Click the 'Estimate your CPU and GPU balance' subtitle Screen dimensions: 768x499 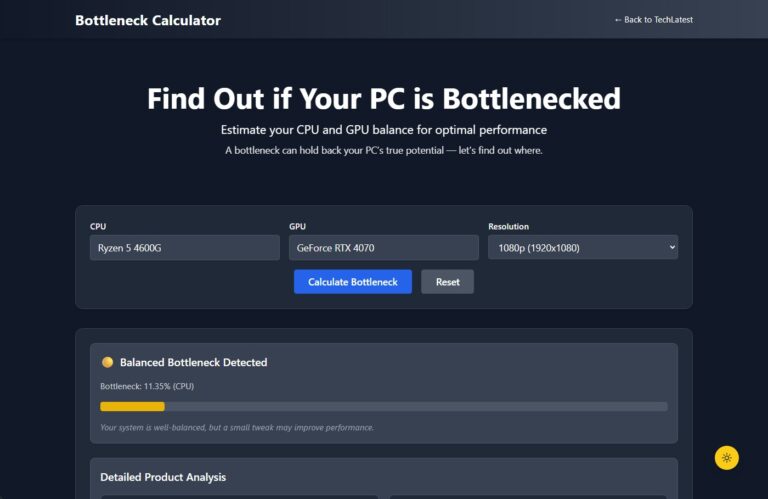pos(384,130)
